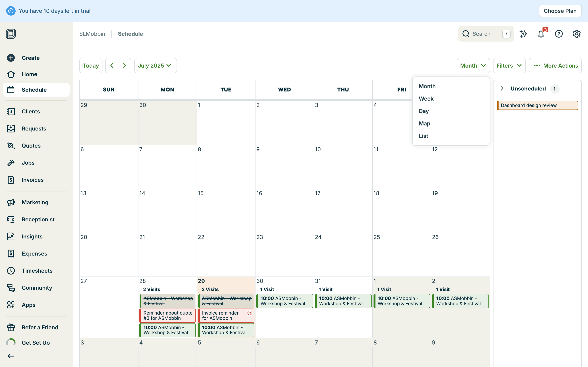
Task: Collapse sidebar with the left arrow
Action: (x=11, y=356)
